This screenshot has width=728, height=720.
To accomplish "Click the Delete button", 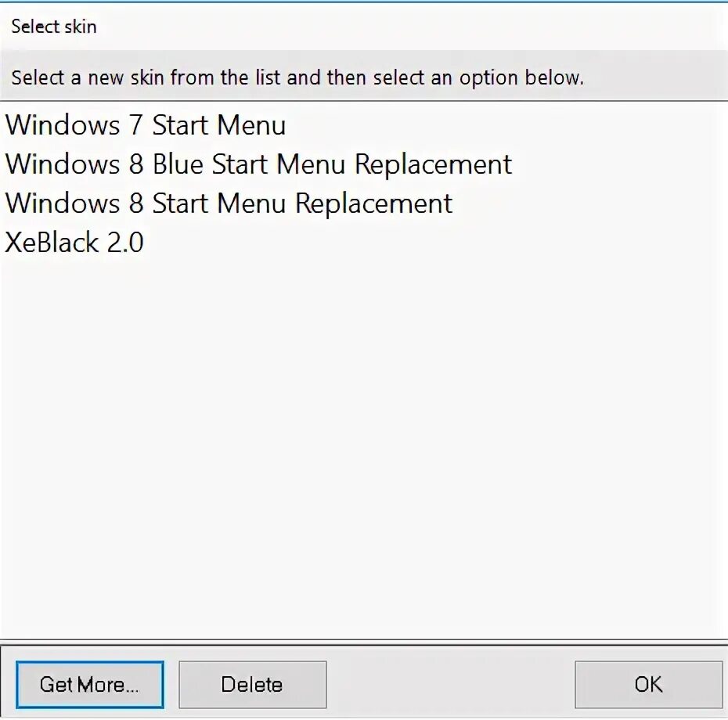I will point(252,685).
